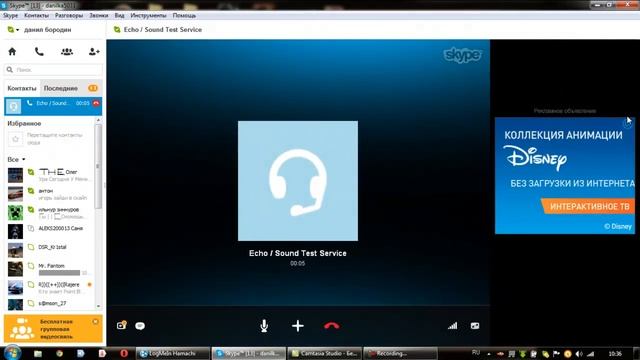Switch to the Последние tab

[61, 88]
